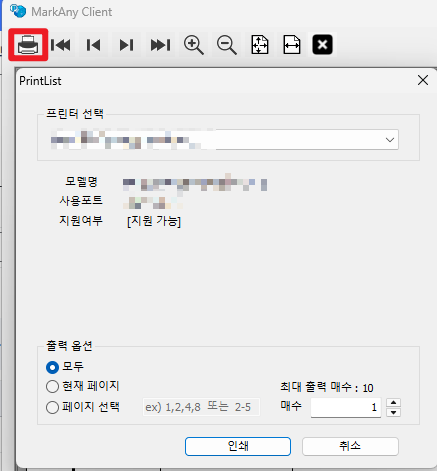
Task: Jump to the last page
Action: click(x=160, y=45)
